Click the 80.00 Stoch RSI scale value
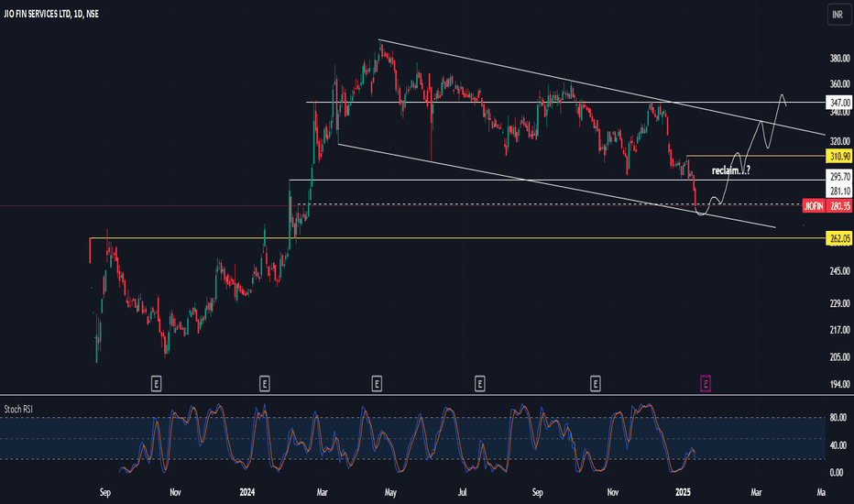The height and width of the screenshot is (504, 854). pos(838,417)
